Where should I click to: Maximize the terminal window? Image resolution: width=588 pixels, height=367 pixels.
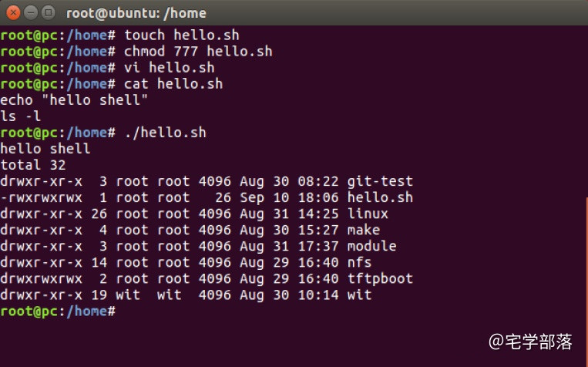49,13
